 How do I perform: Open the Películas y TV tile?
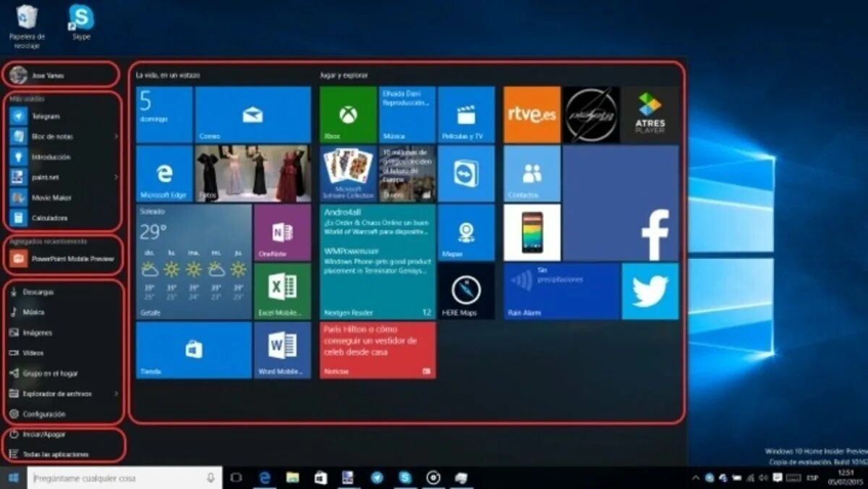pos(466,114)
